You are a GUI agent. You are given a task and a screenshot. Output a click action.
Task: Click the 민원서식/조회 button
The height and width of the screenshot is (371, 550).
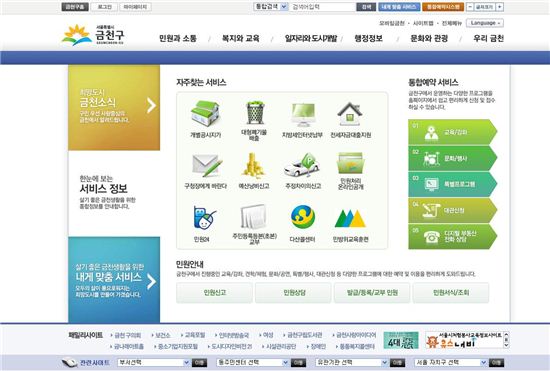(451, 293)
